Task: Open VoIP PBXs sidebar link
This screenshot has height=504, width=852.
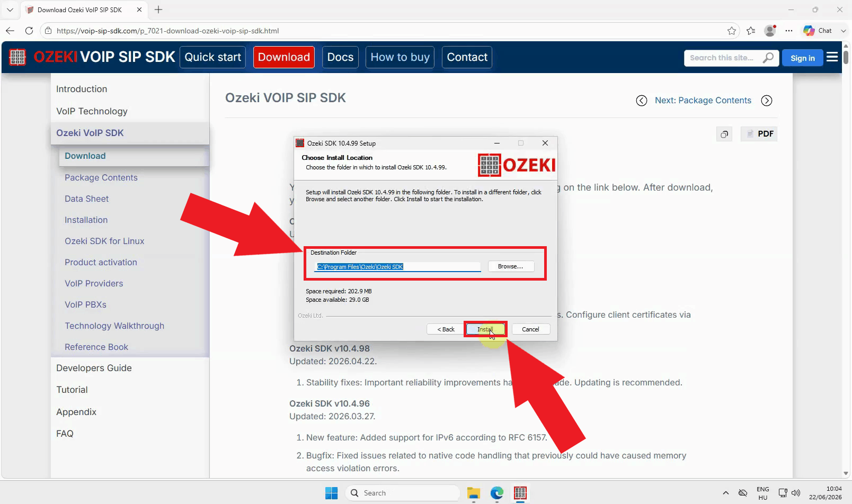Action: coord(85,304)
